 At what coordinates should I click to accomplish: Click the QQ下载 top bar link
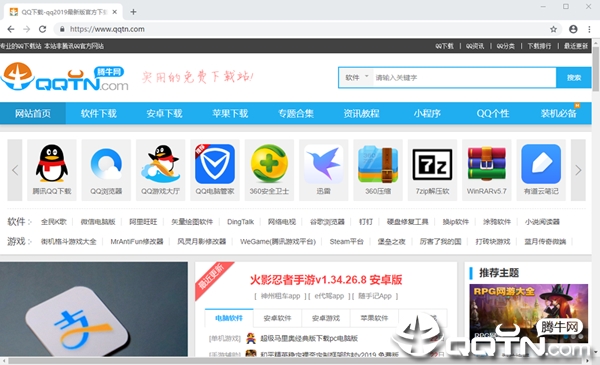click(x=444, y=46)
